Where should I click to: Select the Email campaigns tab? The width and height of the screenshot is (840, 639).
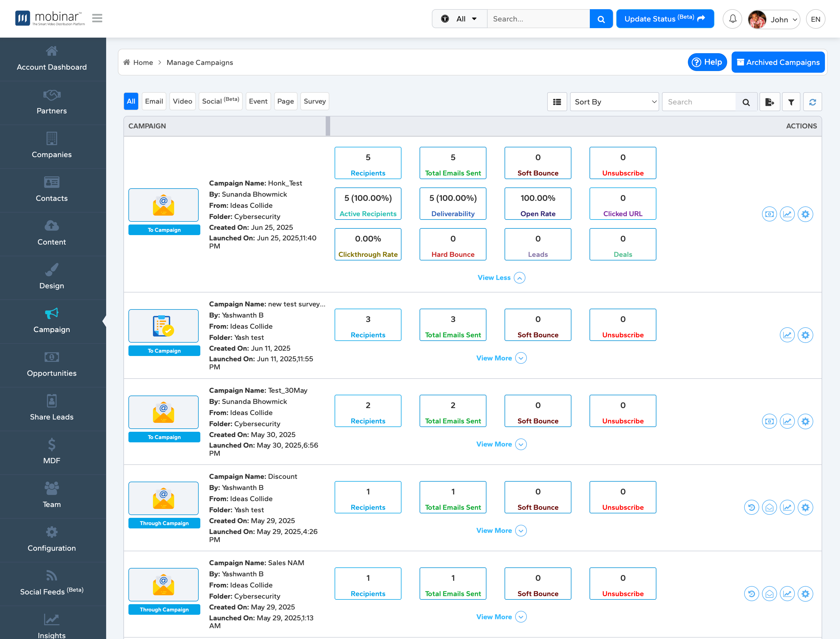point(154,101)
